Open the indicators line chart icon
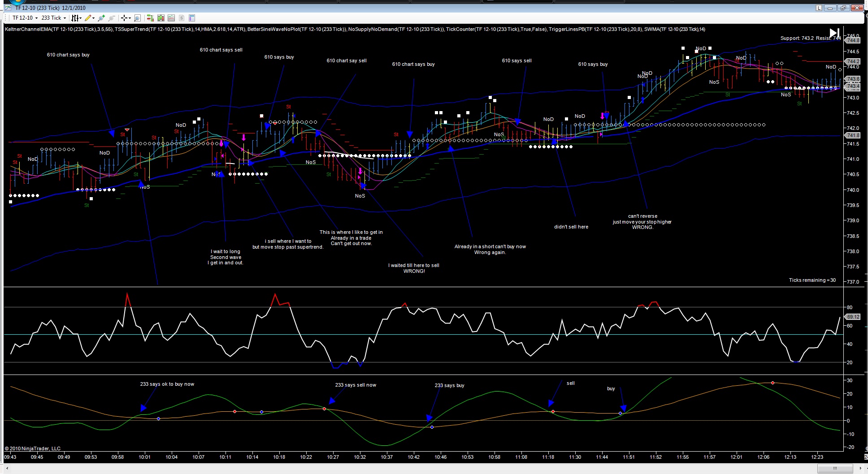This screenshot has height=474, width=868. 171,18
